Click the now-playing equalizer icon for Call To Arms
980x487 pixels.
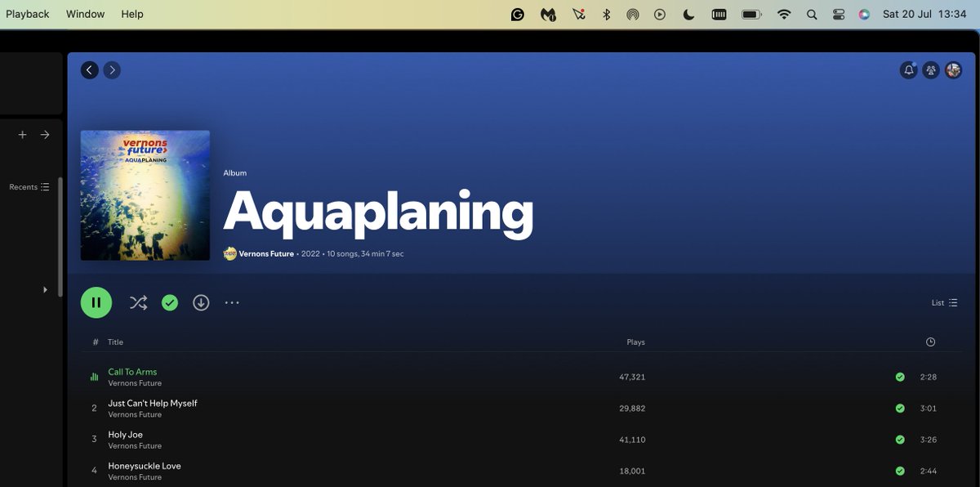point(94,377)
